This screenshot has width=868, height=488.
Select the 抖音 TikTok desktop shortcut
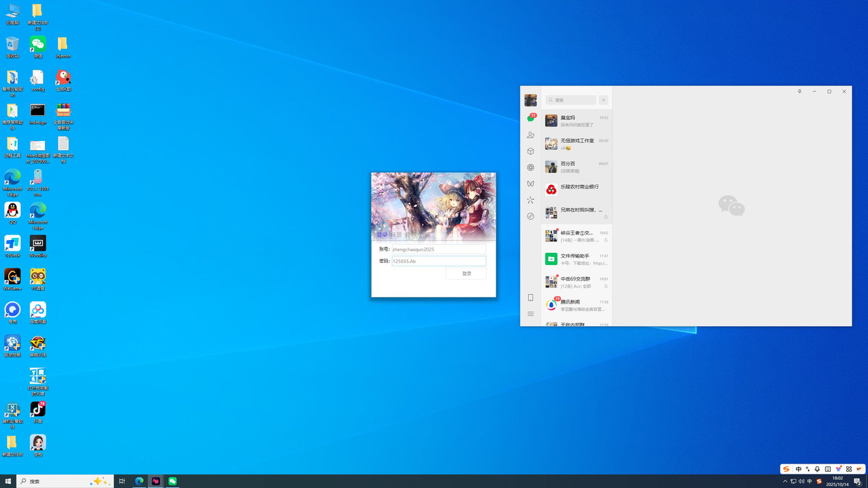pyautogui.click(x=38, y=412)
